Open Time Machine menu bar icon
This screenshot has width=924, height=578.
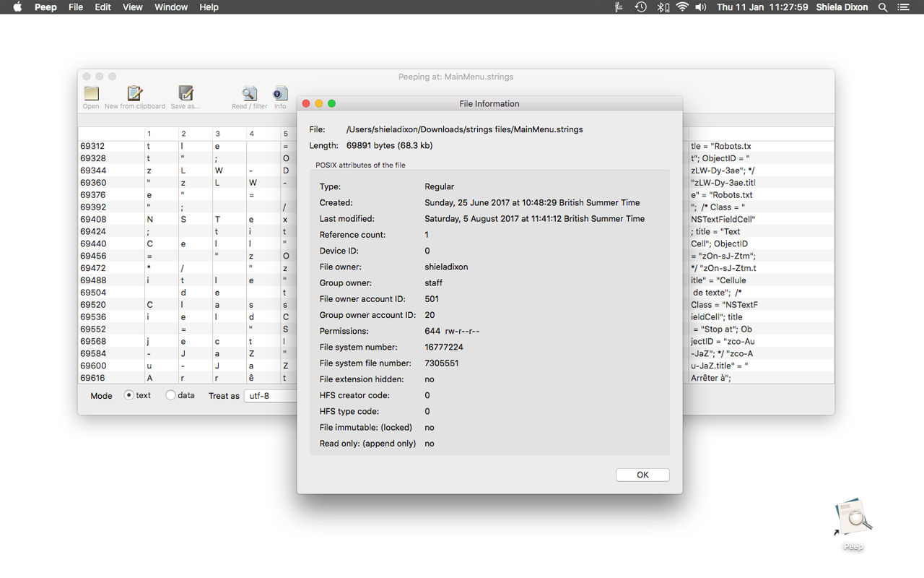click(x=640, y=7)
